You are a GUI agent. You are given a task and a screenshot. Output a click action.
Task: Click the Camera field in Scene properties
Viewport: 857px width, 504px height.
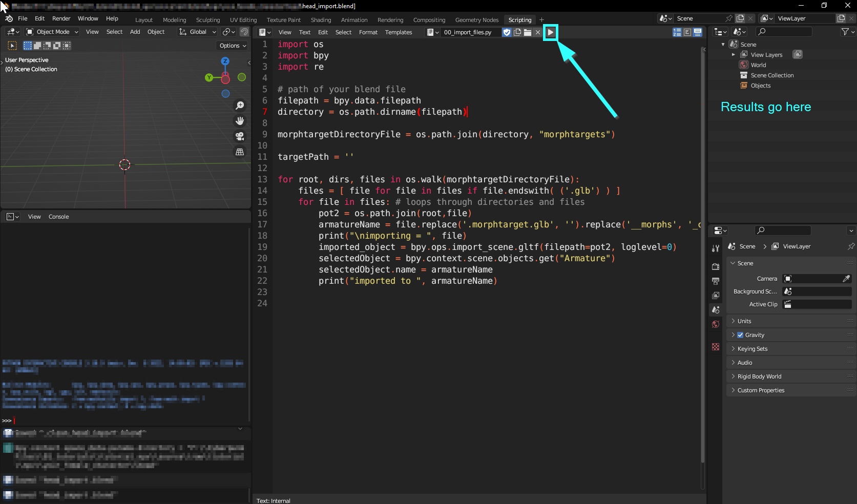818,279
